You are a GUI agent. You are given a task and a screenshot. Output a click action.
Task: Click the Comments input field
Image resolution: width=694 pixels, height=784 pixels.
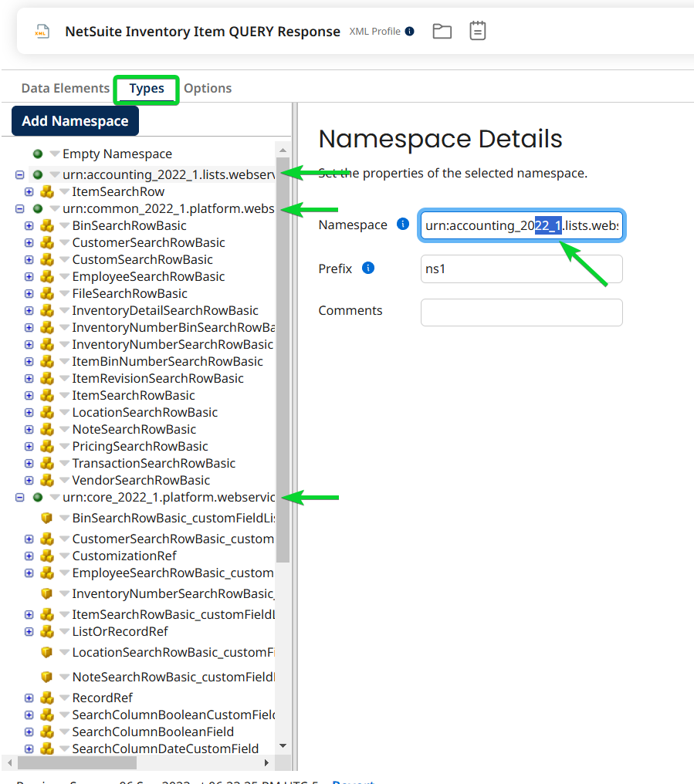tap(521, 313)
